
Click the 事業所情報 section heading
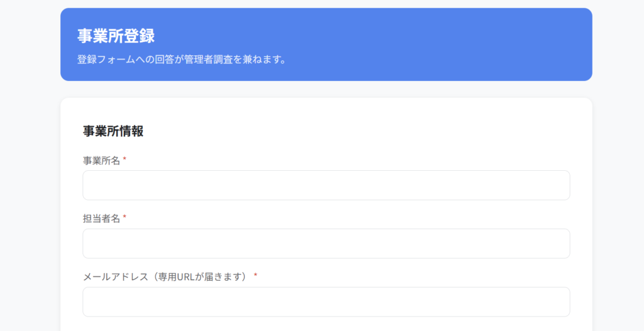coord(113,131)
